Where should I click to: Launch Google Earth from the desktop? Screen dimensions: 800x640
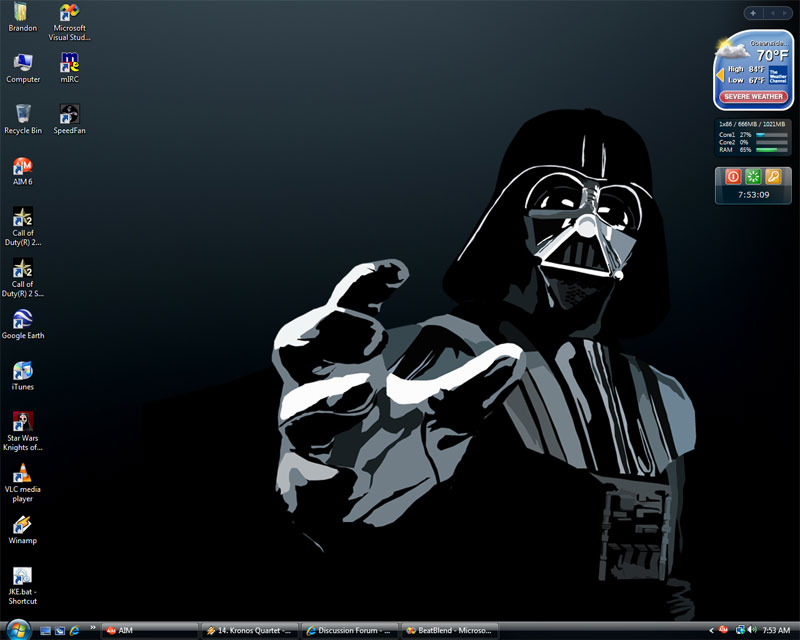(x=22, y=325)
